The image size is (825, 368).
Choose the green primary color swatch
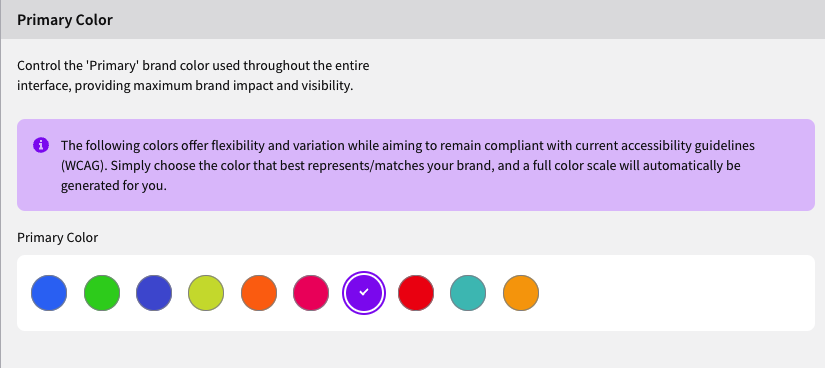(x=102, y=293)
